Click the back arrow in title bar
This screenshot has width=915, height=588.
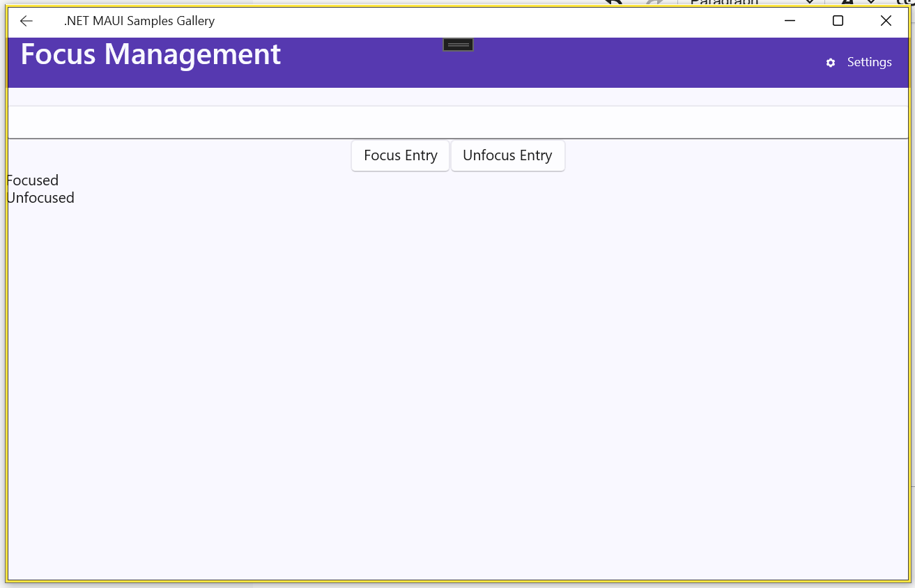point(26,21)
